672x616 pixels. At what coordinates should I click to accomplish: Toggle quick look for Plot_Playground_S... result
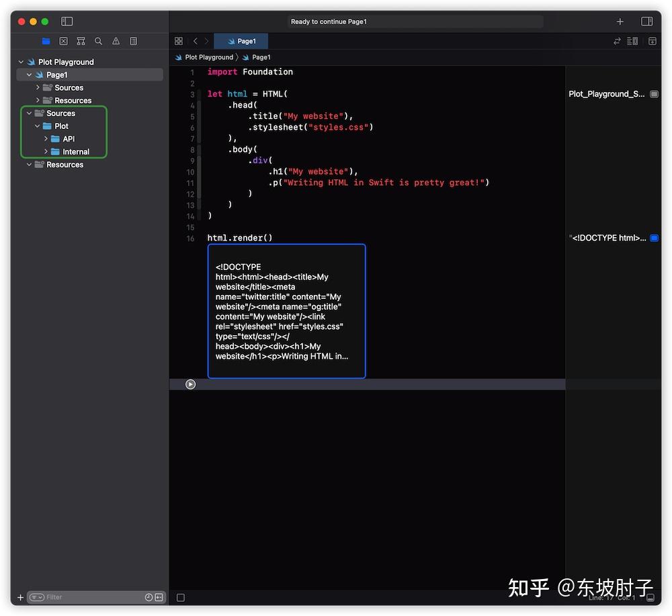coord(654,94)
